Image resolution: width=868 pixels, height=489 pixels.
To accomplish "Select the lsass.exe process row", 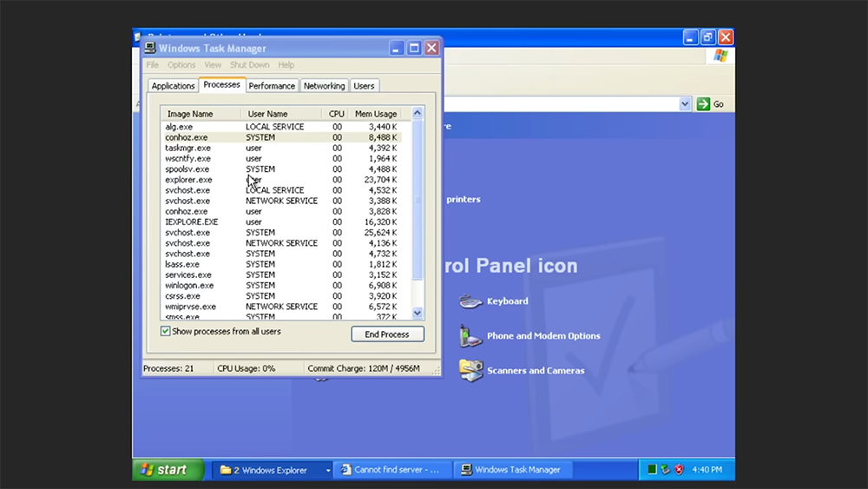I will click(281, 264).
